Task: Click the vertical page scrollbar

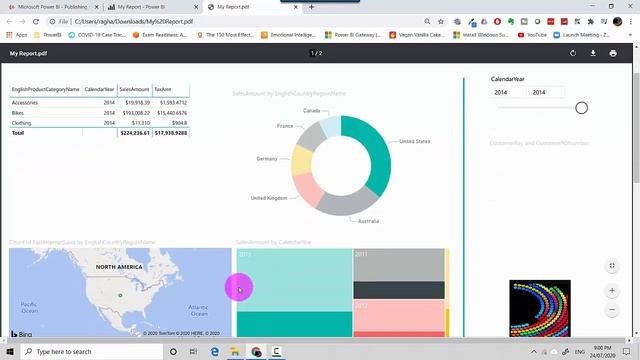Action: coord(636,129)
